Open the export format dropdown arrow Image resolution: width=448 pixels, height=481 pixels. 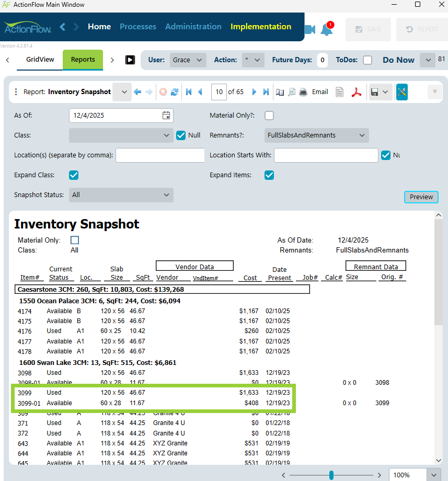(385, 92)
